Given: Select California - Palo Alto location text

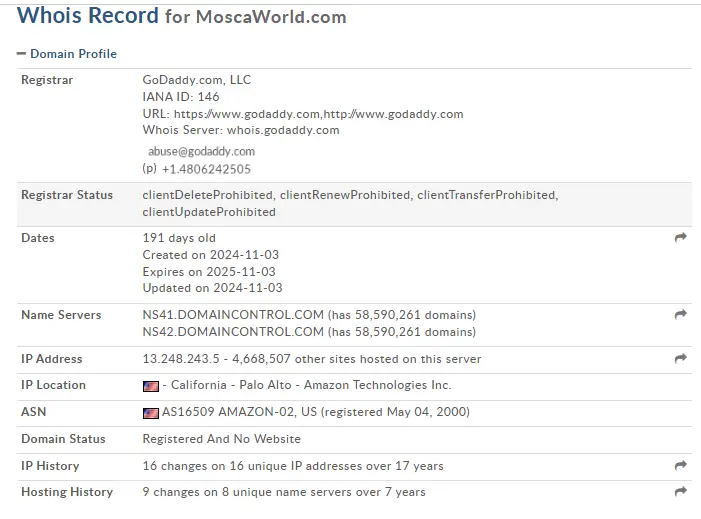Looking at the screenshot, I should point(231,385).
